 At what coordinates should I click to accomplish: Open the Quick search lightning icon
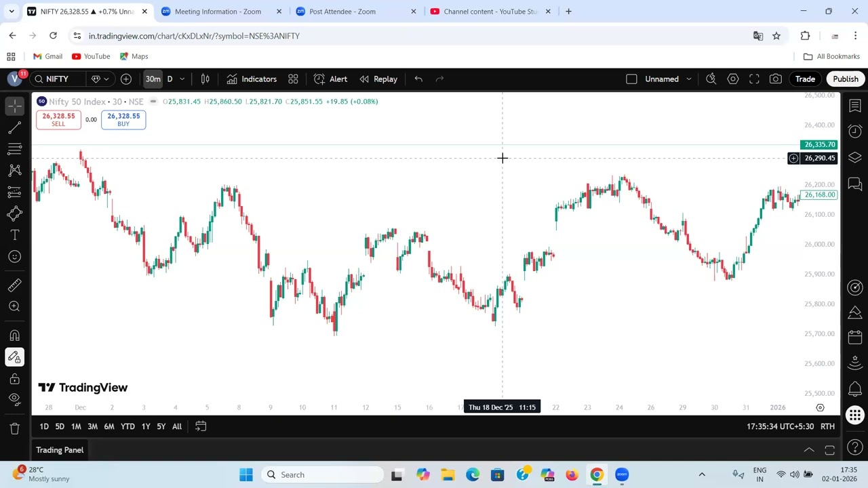click(x=711, y=79)
